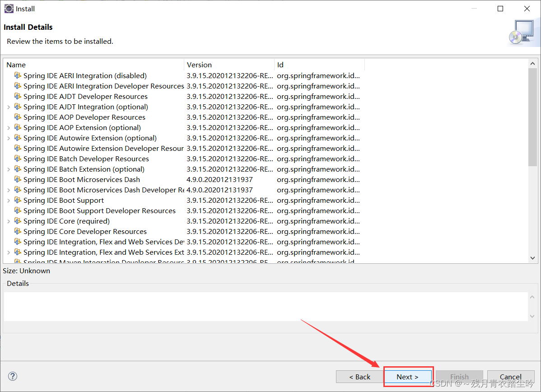Viewport: 541px width, 392px height.
Task: Click the icon beside Integration, Flex and Web Services Dev row
Action: pos(18,241)
